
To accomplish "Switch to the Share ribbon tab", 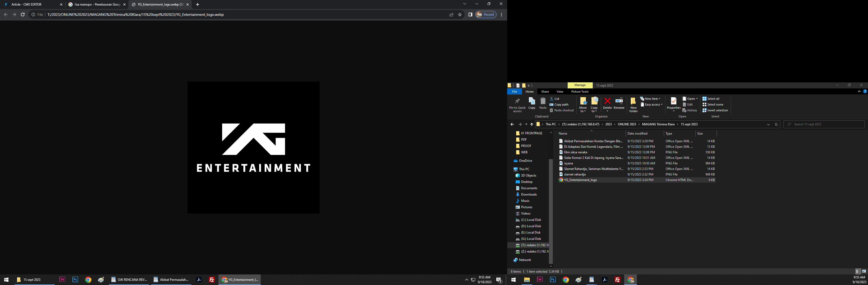I will [545, 92].
